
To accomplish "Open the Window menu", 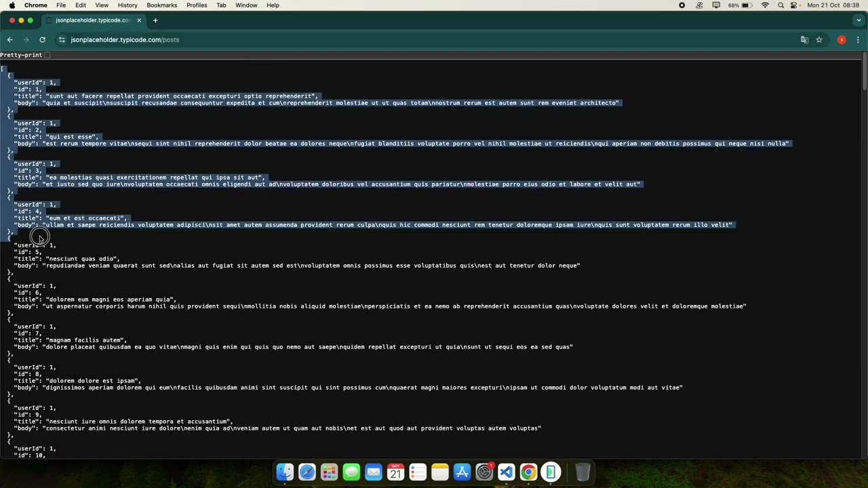I will [246, 5].
